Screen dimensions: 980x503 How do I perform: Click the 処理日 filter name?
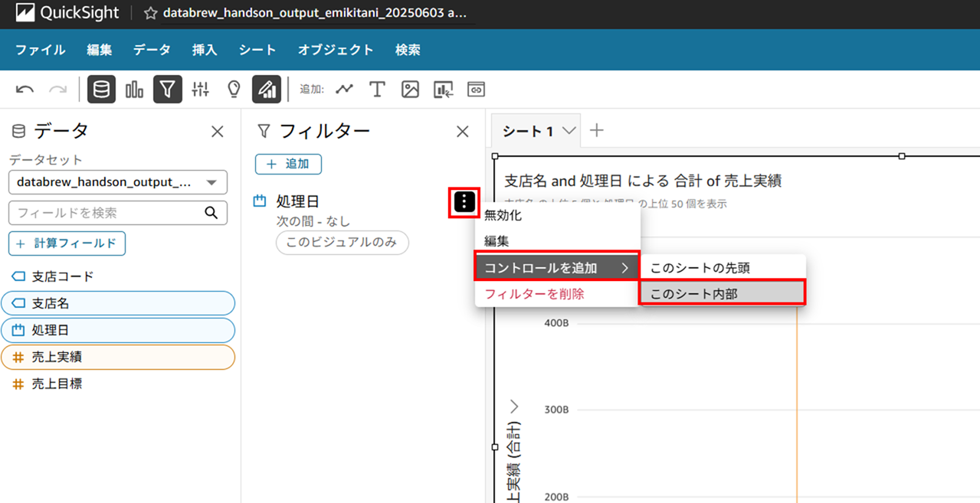pyautogui.click(x=297, y=201)
